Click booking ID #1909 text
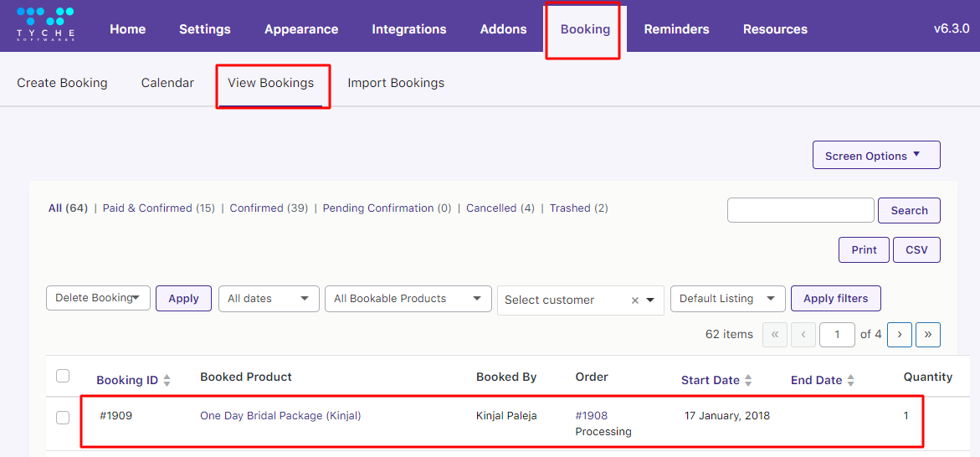This screenshot has height=457, width=980. (115, 415)
